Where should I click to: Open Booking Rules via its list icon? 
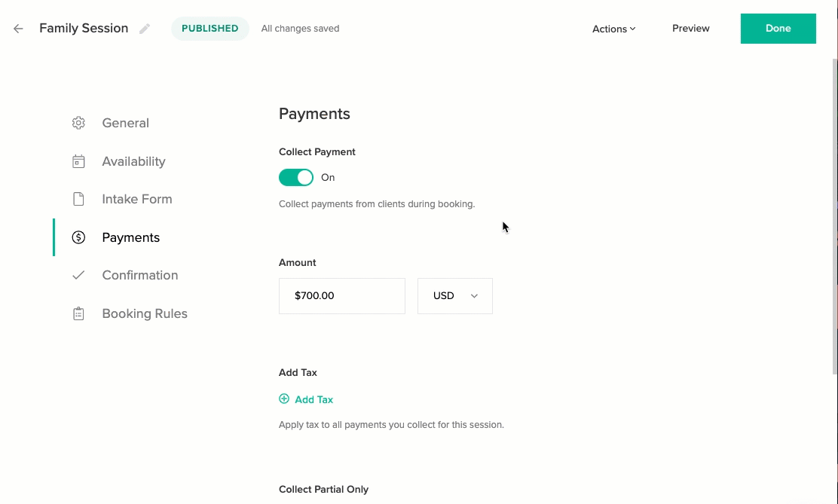point(78,313)
